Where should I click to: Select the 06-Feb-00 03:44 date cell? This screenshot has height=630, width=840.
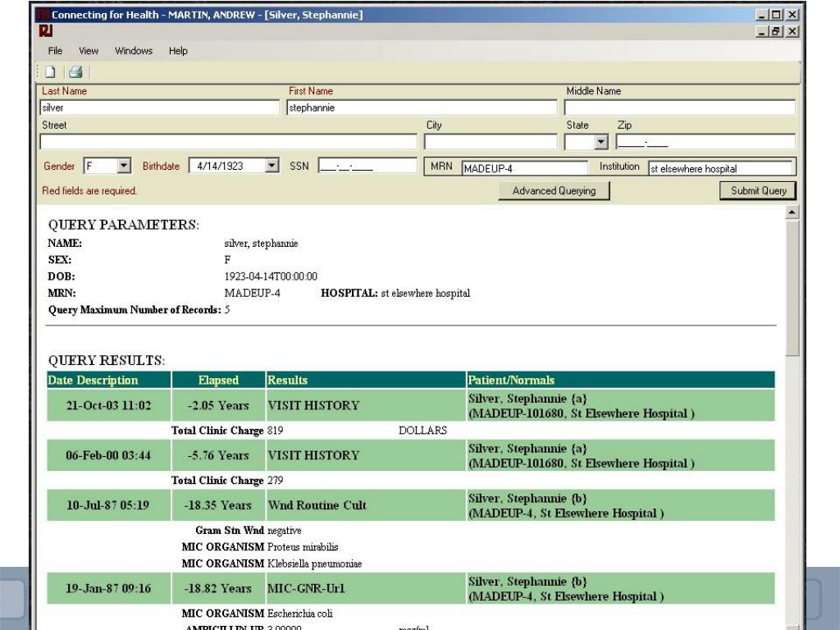pyautogui.click(x=109, y=455)
